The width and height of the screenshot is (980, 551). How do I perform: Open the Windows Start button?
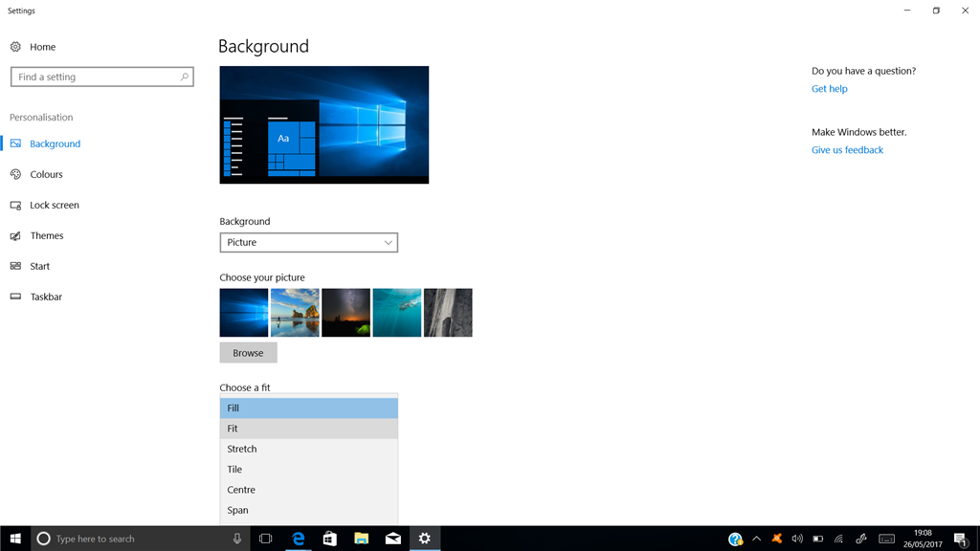pos(15,539)
